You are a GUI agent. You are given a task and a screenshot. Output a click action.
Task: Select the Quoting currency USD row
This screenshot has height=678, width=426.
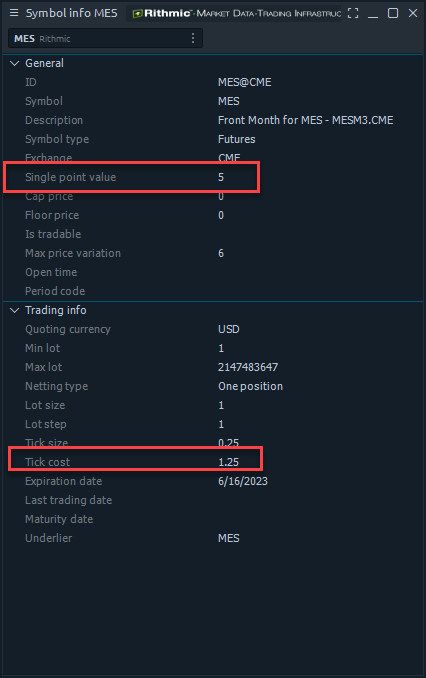point(213,329)
